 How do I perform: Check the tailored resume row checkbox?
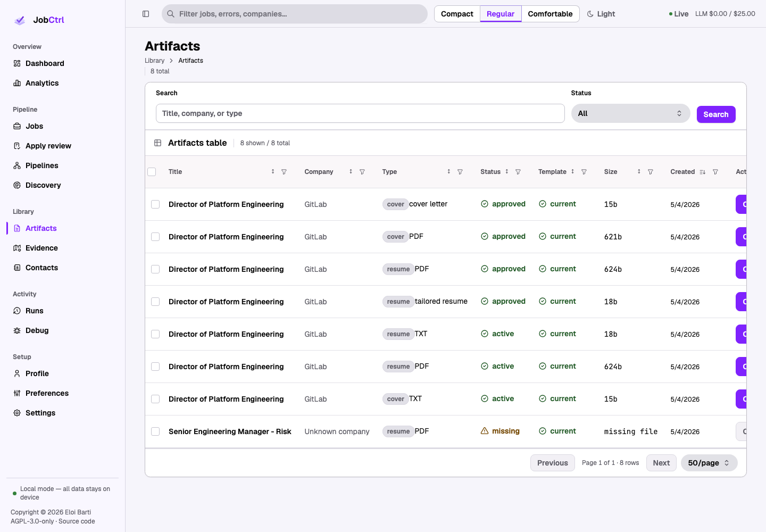click(x=155, y=302)
